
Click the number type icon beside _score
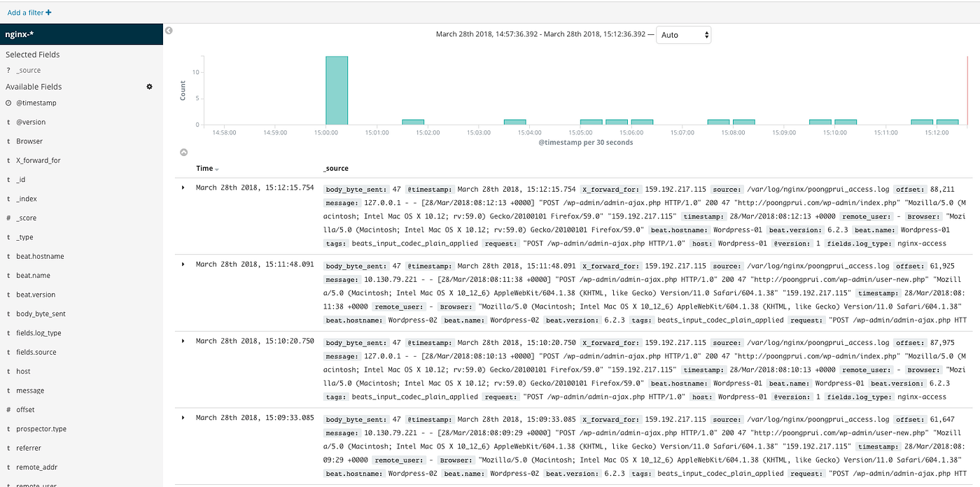point(7,218)
